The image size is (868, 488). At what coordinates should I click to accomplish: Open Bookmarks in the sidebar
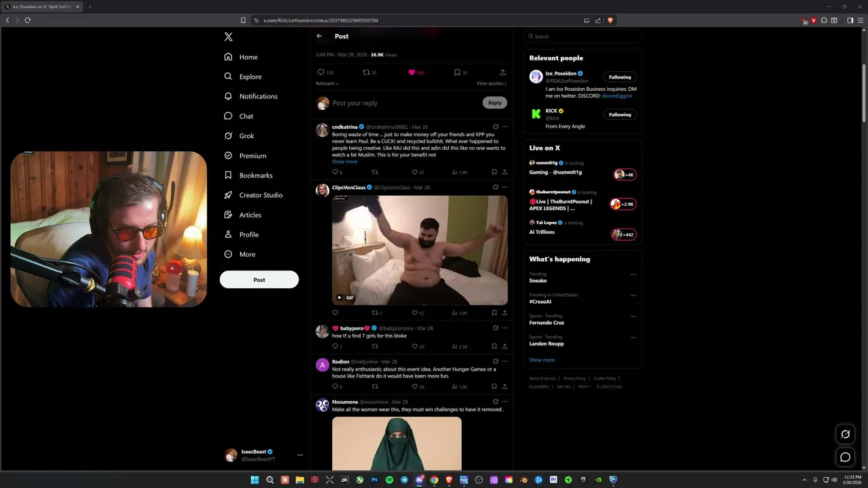tap(248, 175)
